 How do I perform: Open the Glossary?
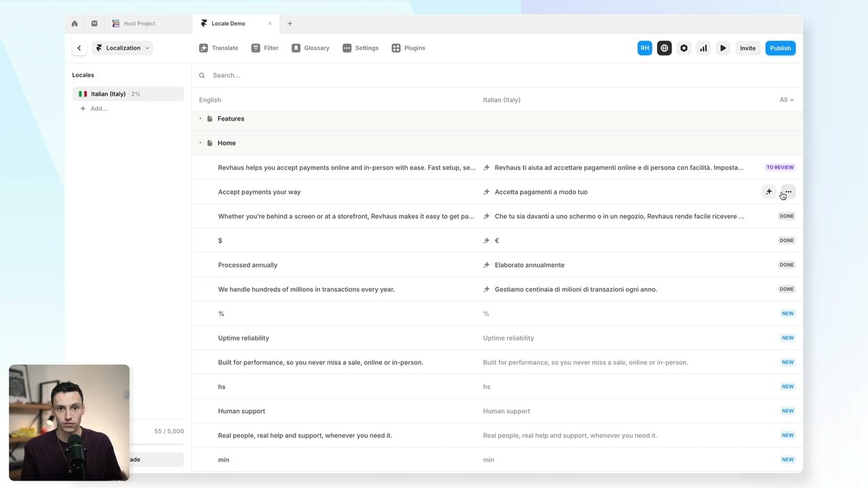(x=311, y=48)
